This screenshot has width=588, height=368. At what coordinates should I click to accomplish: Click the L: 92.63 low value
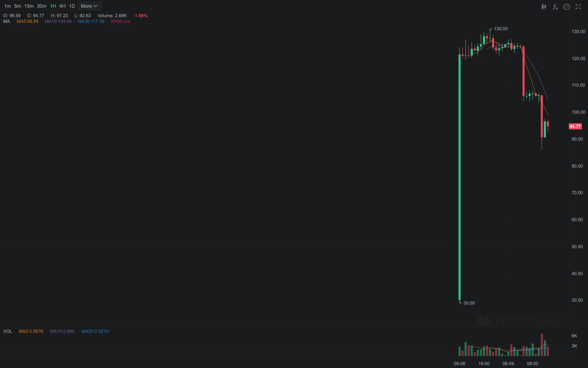[x=83, y=16]
